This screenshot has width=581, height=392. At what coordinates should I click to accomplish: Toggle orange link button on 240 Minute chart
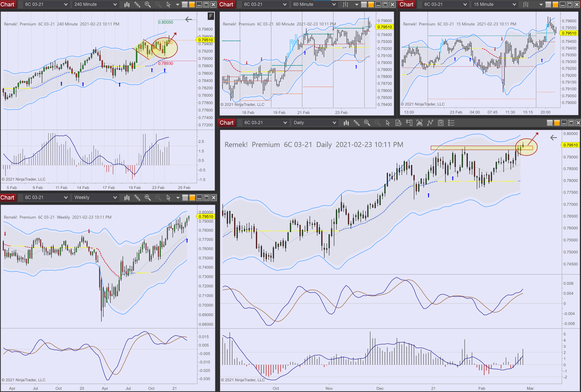192,4
